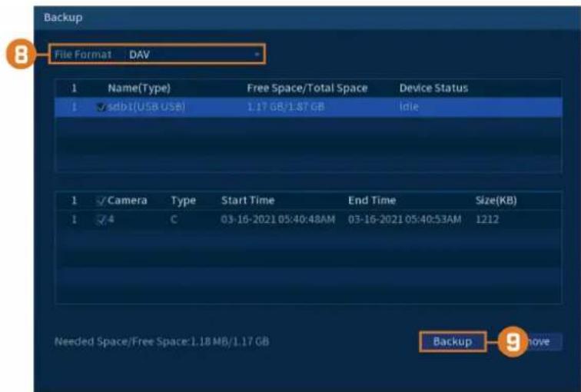Toggle the sdb1(USB USB) device checkbox
Image resolution: width=581 pixels, height=392 pixels.
101,108
